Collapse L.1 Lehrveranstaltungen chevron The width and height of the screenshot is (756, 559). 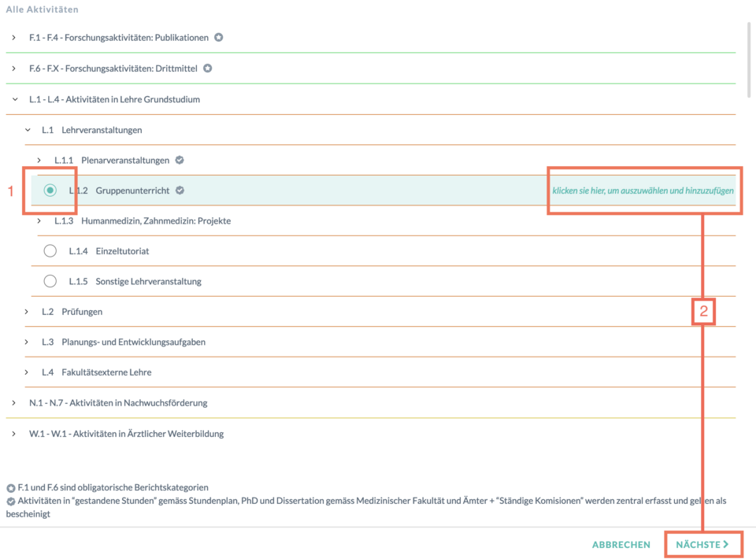[x=28, y=130]
